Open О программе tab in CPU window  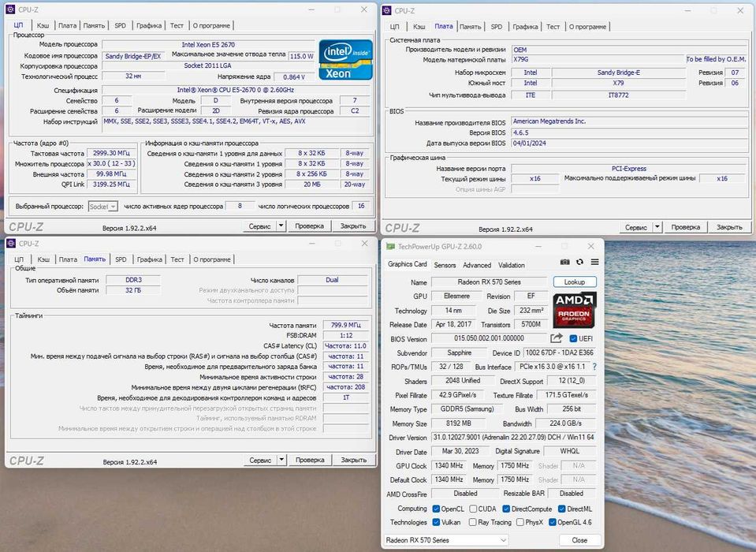(211, 25)
